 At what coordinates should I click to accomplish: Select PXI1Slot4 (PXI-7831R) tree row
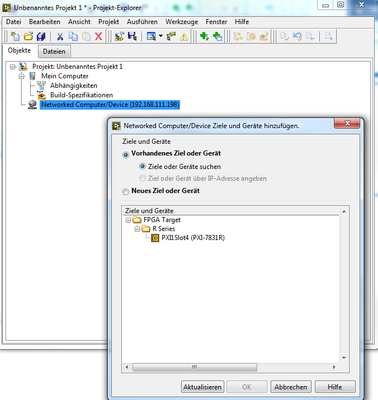point(193,238)
